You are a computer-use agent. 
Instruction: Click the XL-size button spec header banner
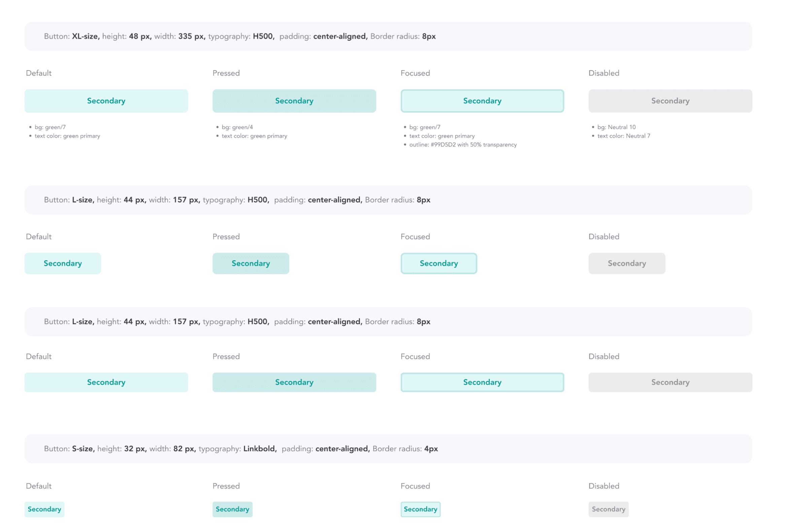point(388,36)
